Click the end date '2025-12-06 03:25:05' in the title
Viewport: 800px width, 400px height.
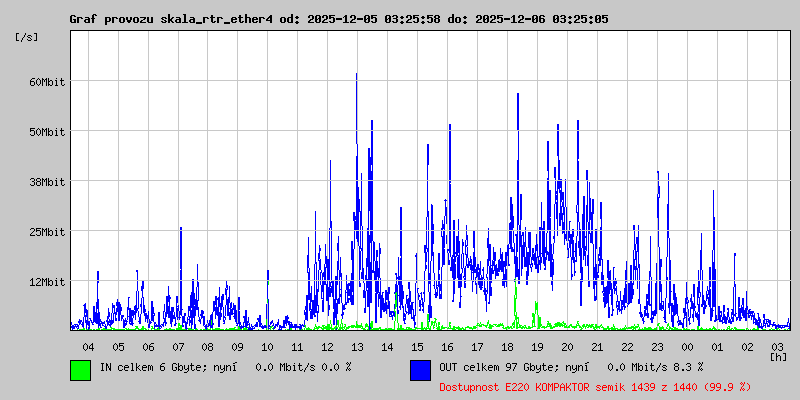click(x=542, y=19)
